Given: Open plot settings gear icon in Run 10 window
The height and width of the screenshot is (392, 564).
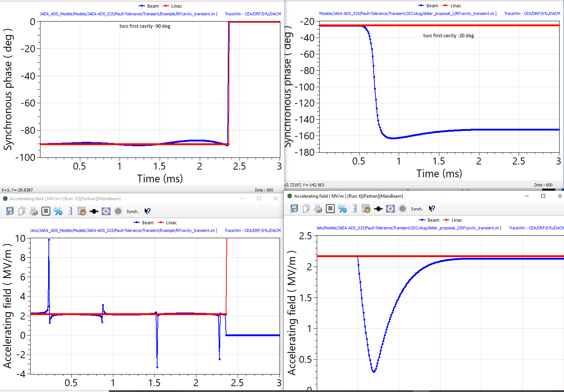Looking at the screenshot, I should coord(82,211).
